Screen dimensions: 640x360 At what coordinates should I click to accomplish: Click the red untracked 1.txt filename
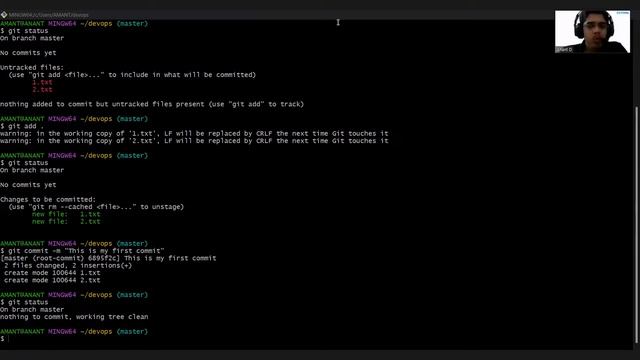pyautogui.click(x=42, y=82)
